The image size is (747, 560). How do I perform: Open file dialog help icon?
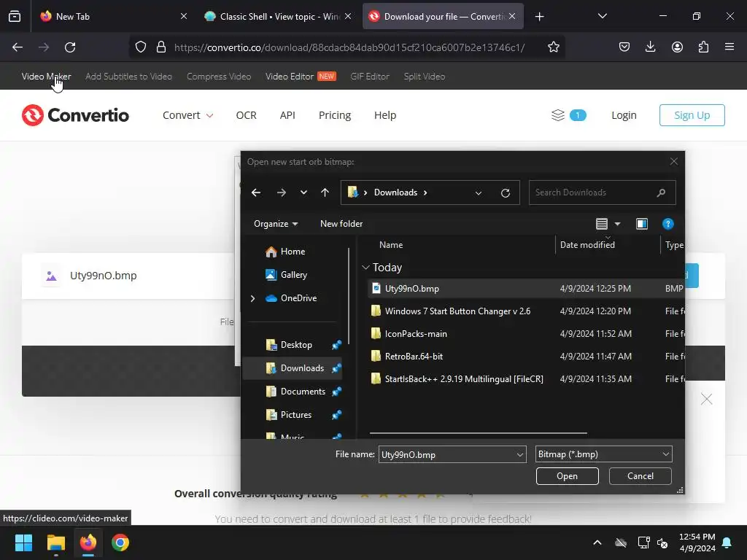tap(668, 224)
